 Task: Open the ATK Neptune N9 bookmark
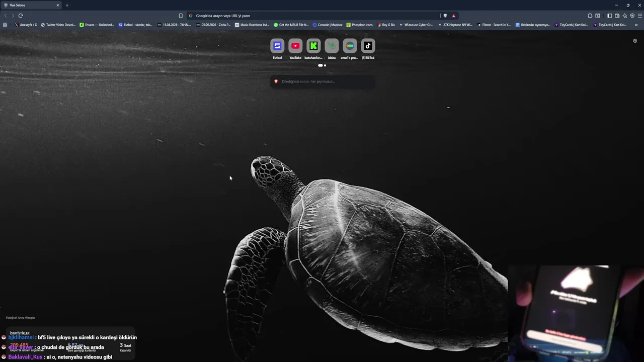(455, 25)
